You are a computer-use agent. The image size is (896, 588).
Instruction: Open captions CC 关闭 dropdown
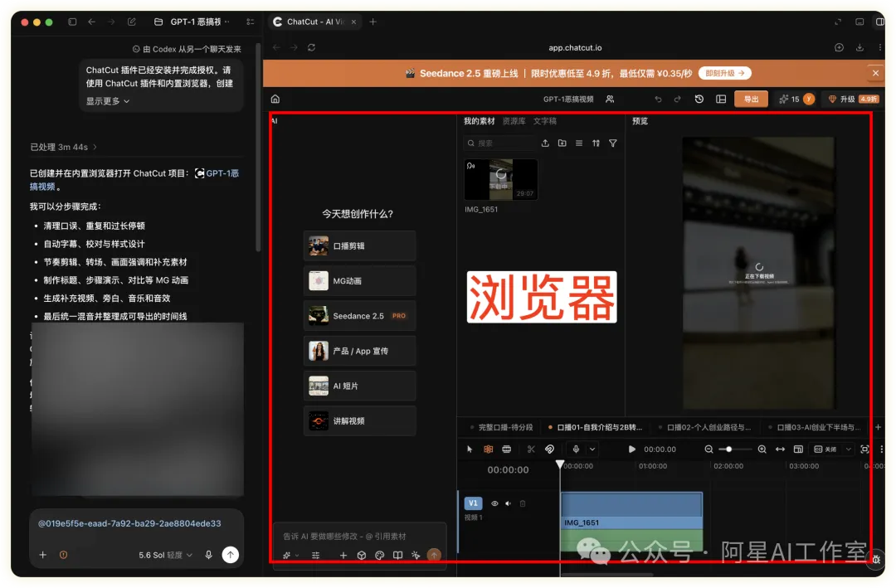[x=832, y=450]
